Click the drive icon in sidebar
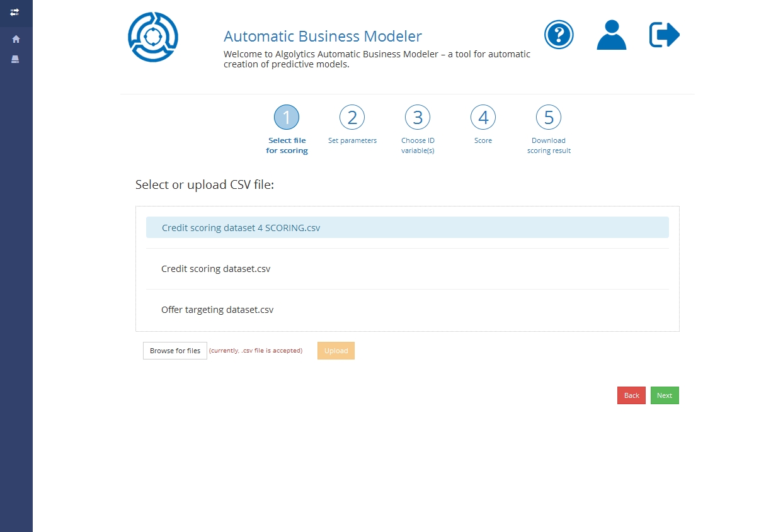The width and height of the screenshot is (783, 532). pyautogui.click(x=16, y=59)
